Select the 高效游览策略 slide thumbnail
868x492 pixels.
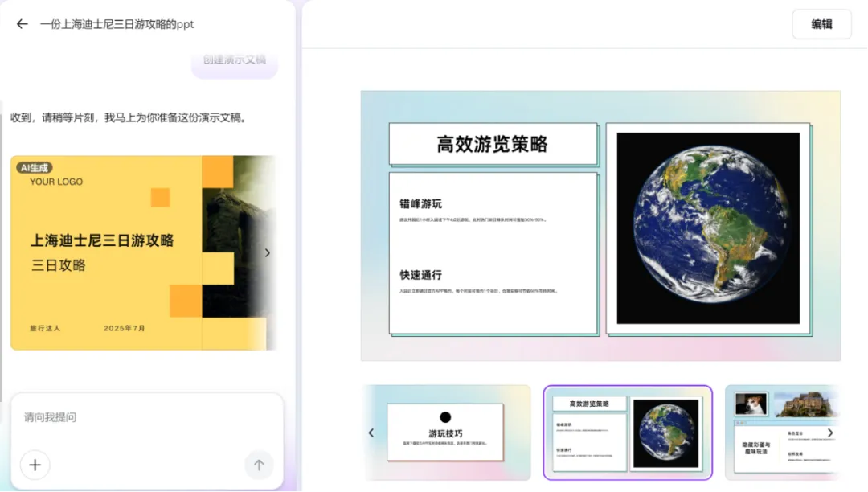[x=628, y=433]
